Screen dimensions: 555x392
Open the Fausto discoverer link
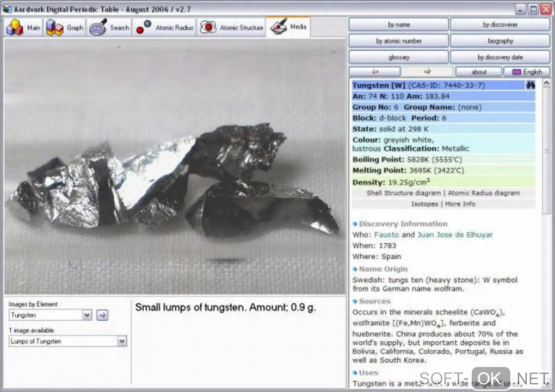(x=386, y=234)
